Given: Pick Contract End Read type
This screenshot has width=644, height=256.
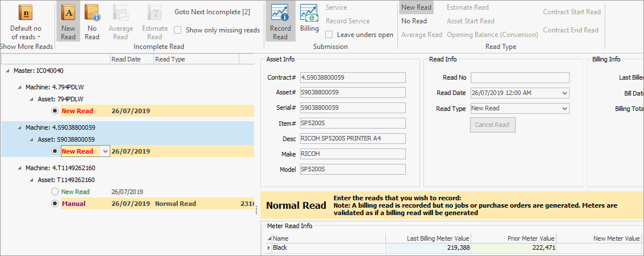Looking at the screenshot, I should [571, 30].
